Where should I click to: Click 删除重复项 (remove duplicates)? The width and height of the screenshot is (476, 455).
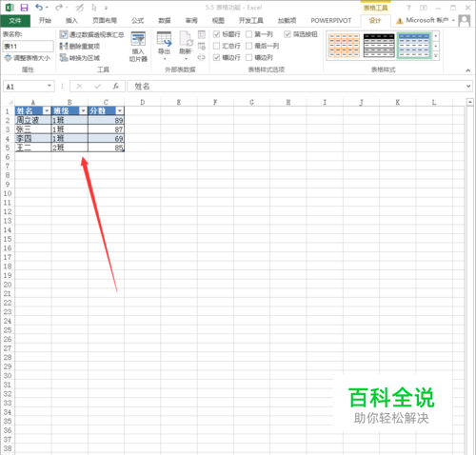coord(80,47)
